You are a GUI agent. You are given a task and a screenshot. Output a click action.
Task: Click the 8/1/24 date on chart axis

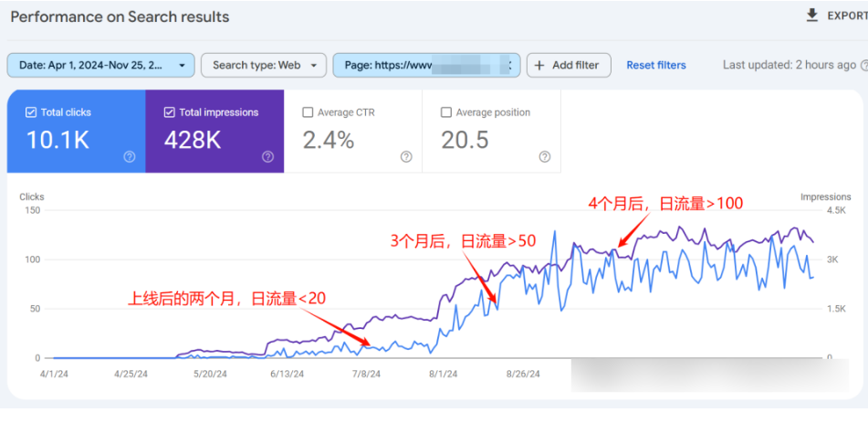(444, 375)
